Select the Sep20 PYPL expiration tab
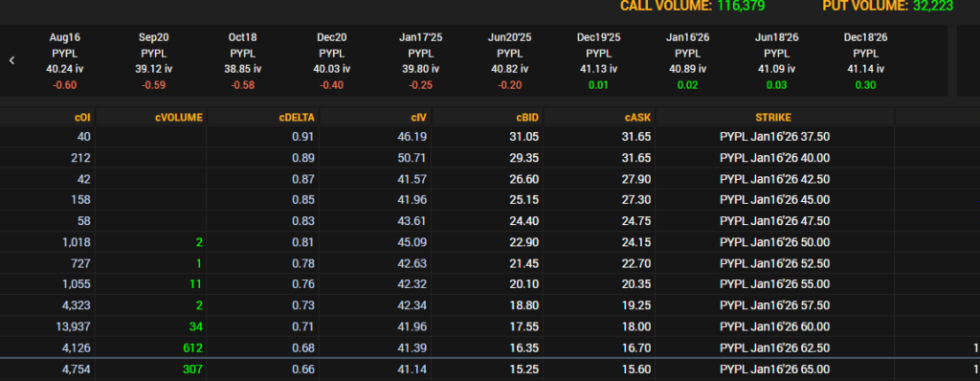 click(154, 60)
